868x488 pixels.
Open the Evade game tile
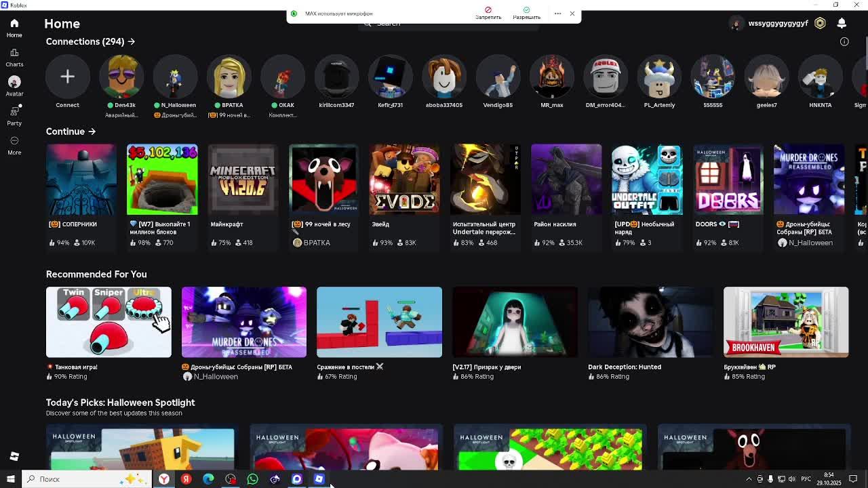[x=404, y=180]
